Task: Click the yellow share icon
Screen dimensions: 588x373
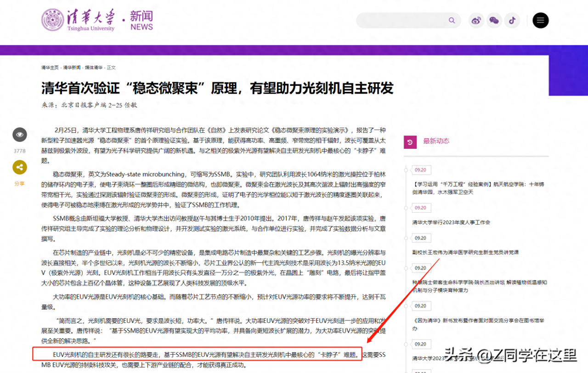Action: (x=19, y=167)
